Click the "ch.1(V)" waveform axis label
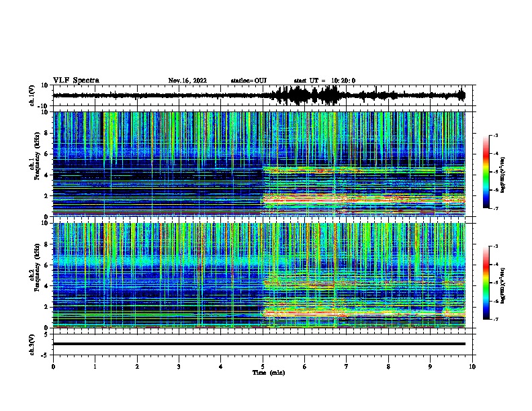The height and width of the screenshot is (411, 532). pos(32,95)
